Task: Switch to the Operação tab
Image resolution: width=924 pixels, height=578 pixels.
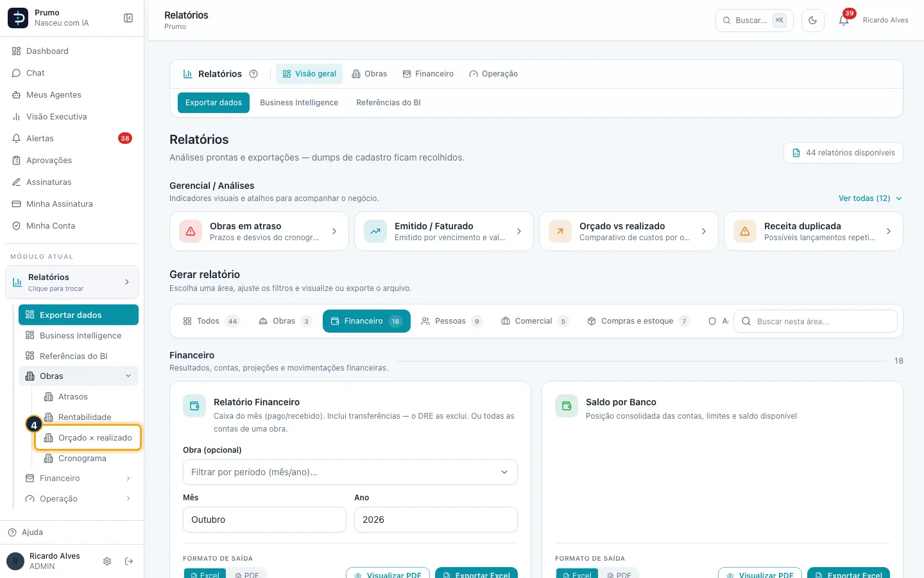Action: click(493, 74)
